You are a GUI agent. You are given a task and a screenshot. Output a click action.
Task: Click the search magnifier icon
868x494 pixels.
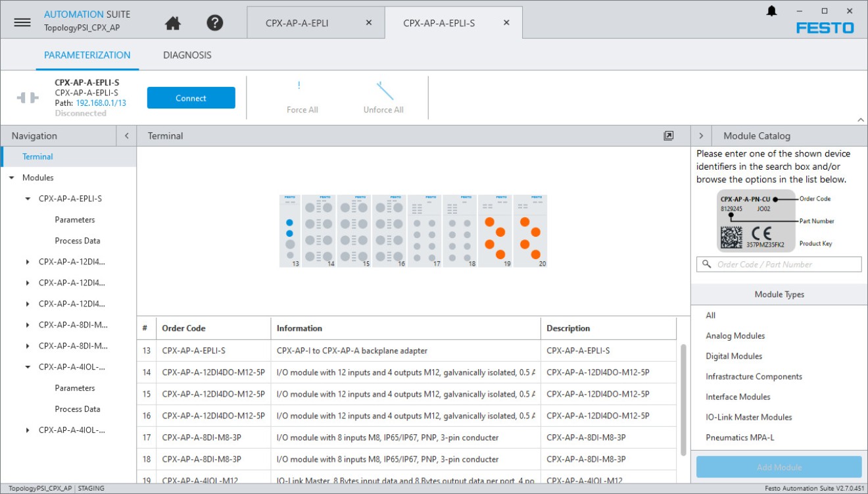click(x=707, y=264)
